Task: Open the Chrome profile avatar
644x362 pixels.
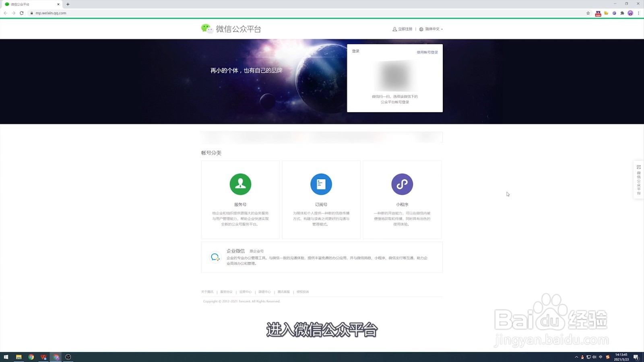Action: pos(630,13)
